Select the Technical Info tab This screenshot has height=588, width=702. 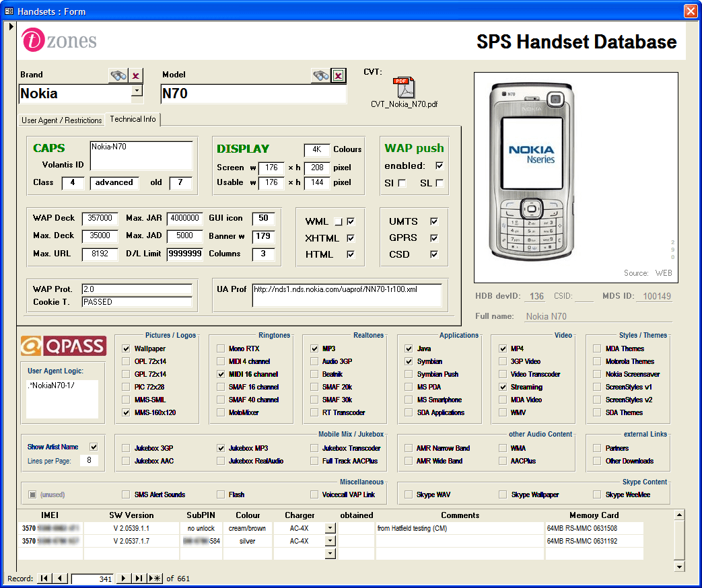tap(133, 119)
